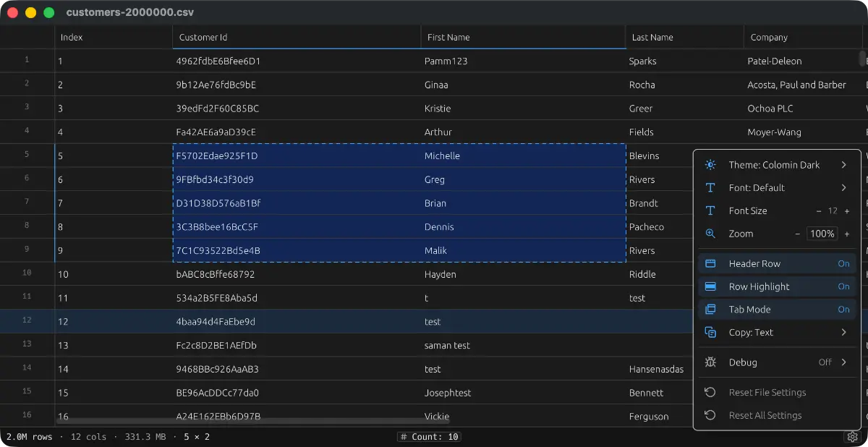The image size is (868, 447).
Task: Zoom out with the minus button
Action: click(x=798, y=234)
